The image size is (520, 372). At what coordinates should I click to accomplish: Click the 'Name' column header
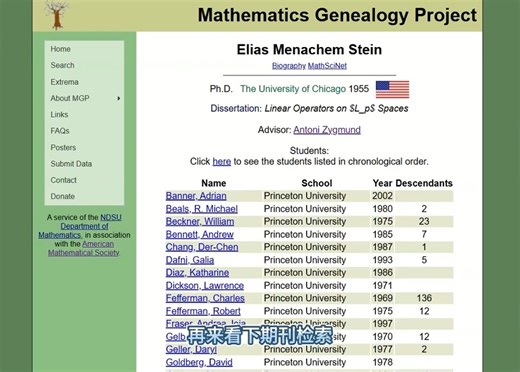(x=214, y=183)
